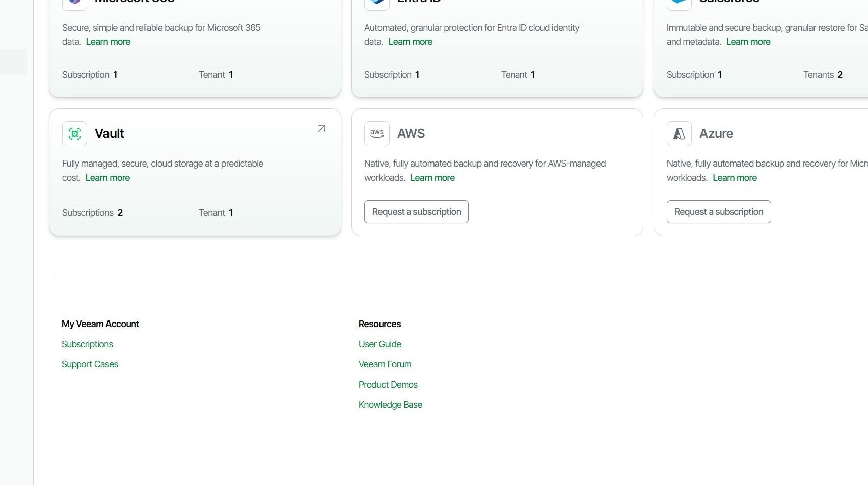This screenshot has height=485, width=868.
Task: Open the User Guide resource
Action: pos(380,344)
